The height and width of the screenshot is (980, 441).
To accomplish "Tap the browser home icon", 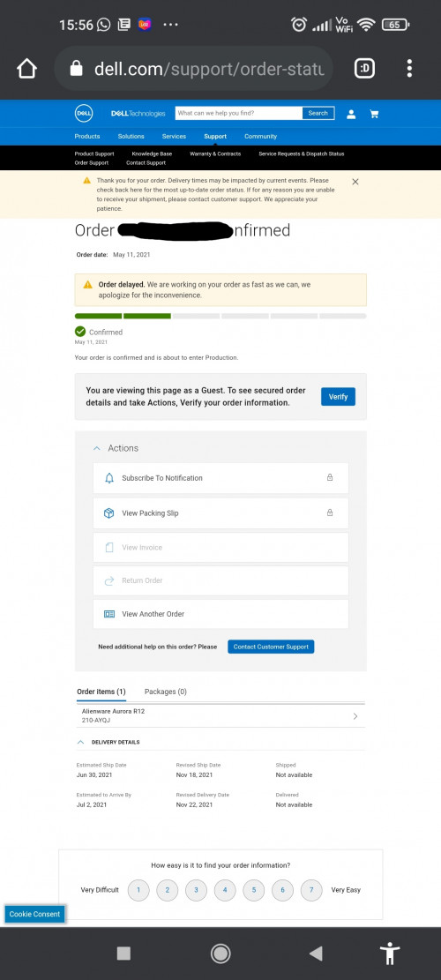I will 26,68.
